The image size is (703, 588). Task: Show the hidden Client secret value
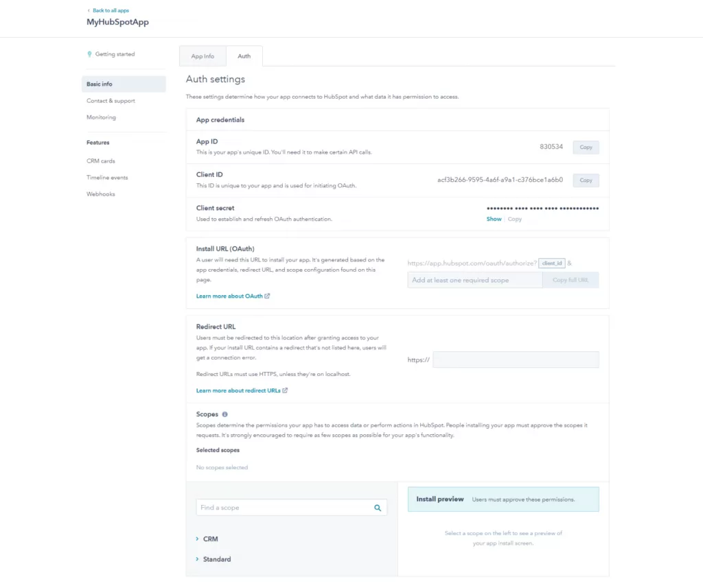pos(494,219)
